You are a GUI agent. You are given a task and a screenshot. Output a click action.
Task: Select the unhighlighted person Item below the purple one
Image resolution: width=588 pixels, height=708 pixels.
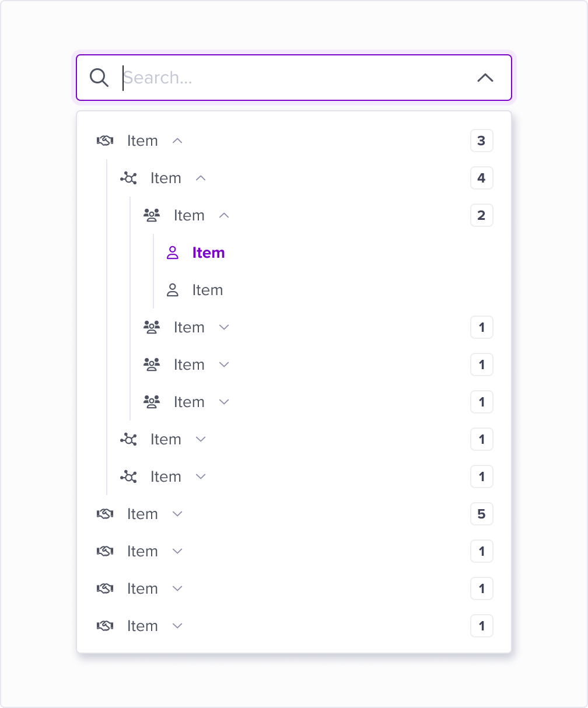pyautogui.click(x=208, y=290)
